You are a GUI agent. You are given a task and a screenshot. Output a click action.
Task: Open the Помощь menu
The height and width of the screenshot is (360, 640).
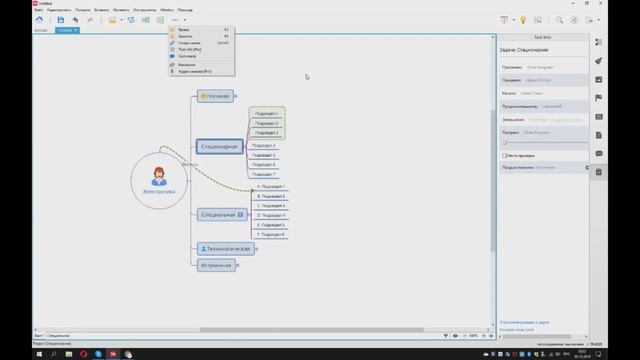tap(185, 10)
